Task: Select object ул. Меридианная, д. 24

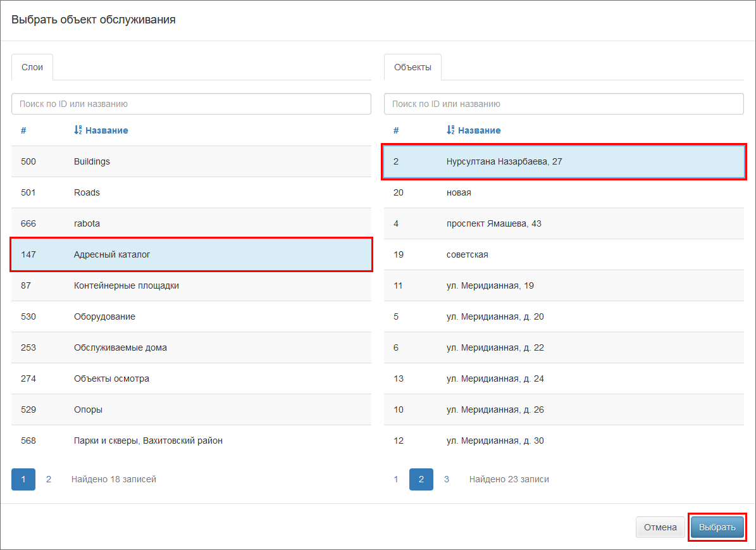Action: coord(563,378)
